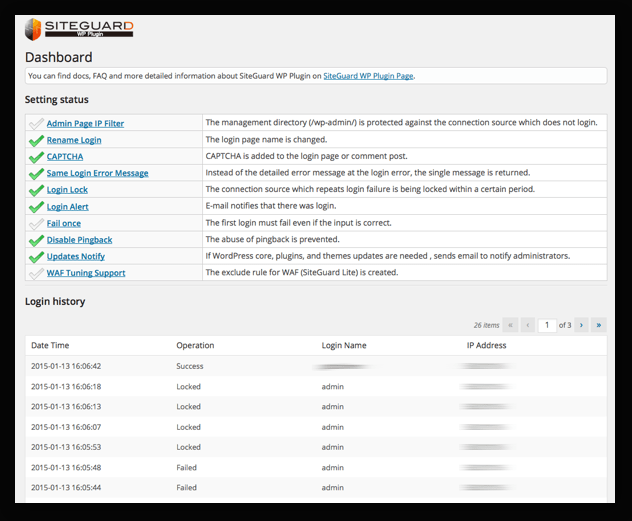Click the grey checkmark next to Fail once

(36, 223)
